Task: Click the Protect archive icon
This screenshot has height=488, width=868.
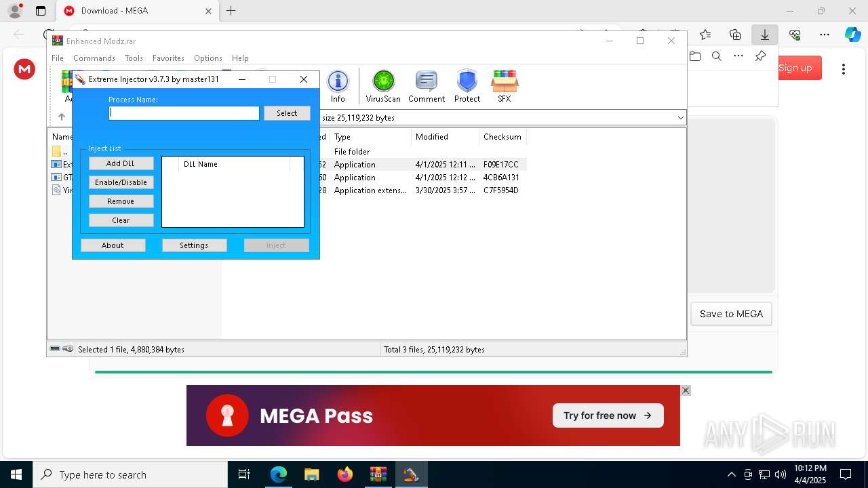Action: coord(467,86)
